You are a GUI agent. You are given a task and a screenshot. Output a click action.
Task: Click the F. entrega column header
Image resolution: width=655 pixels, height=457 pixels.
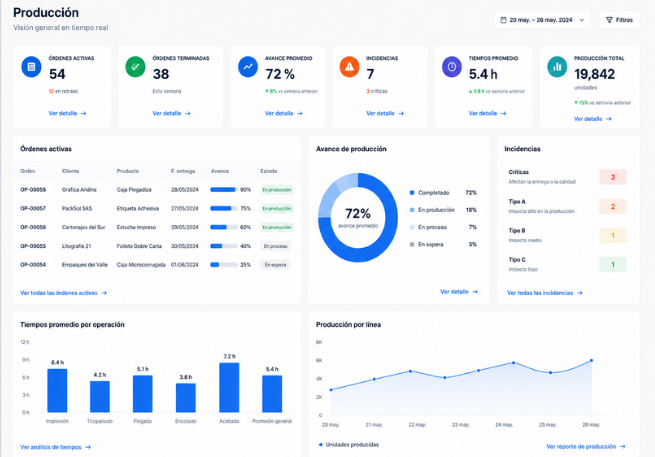[x=183, y=171]
